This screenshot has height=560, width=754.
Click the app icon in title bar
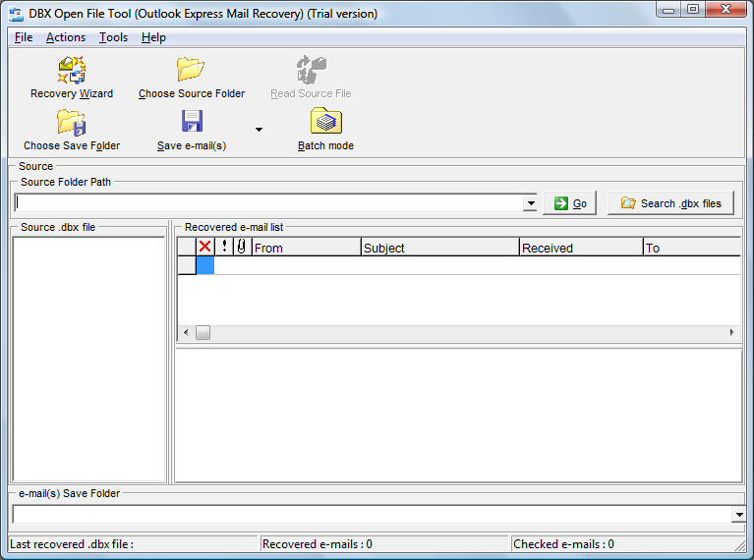16,14
